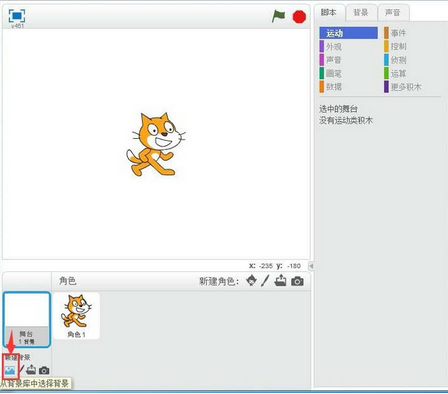
Task: Select the 角色1 cat sprite thumbnail
Action: (76, 316)
